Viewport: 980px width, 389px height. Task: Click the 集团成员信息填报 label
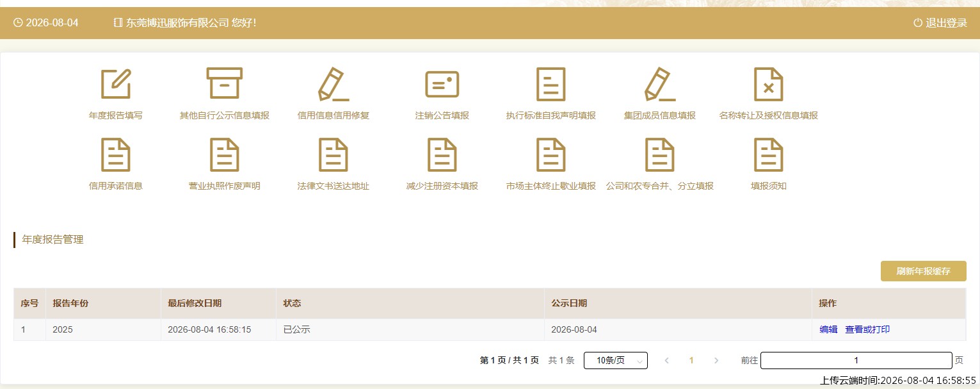pos(660,116)
